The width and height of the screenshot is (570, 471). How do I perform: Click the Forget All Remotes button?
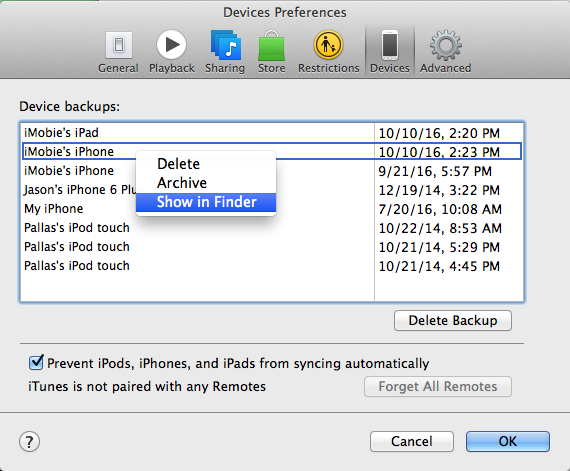[438, 387]
